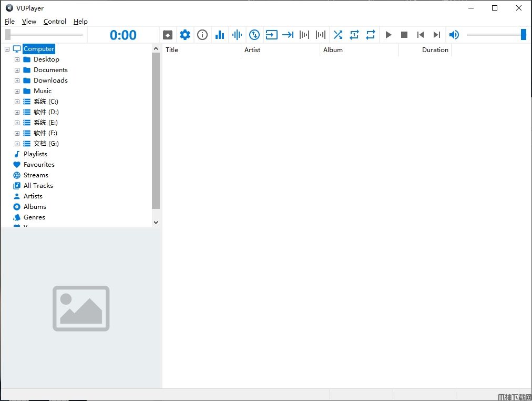The width and height of the screenshot is (532, 401).
Task: Click the volume slider track
Action: click(493, 35)
